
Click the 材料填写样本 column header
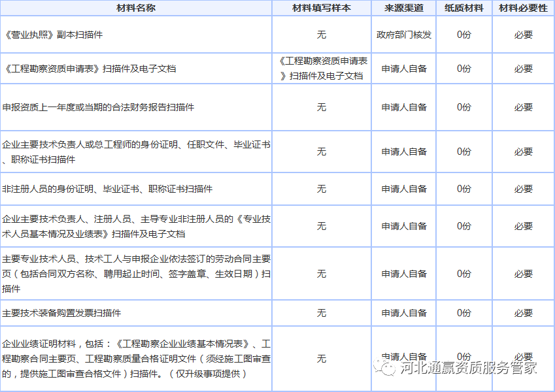322,8
